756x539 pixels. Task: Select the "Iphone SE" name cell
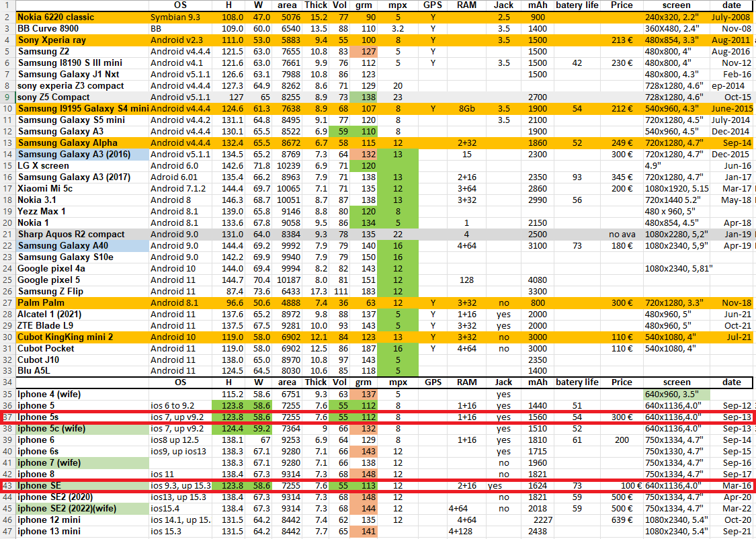tap(83, 486)
